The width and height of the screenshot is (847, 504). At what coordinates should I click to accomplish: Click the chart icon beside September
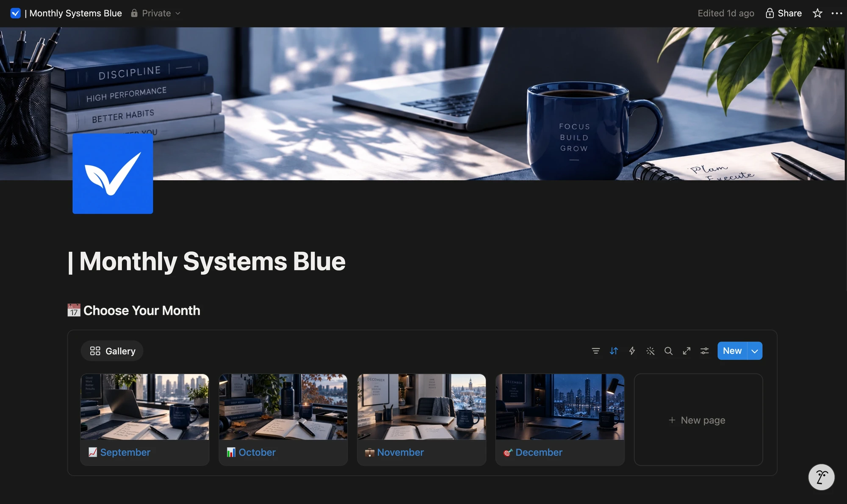point(93,452)
